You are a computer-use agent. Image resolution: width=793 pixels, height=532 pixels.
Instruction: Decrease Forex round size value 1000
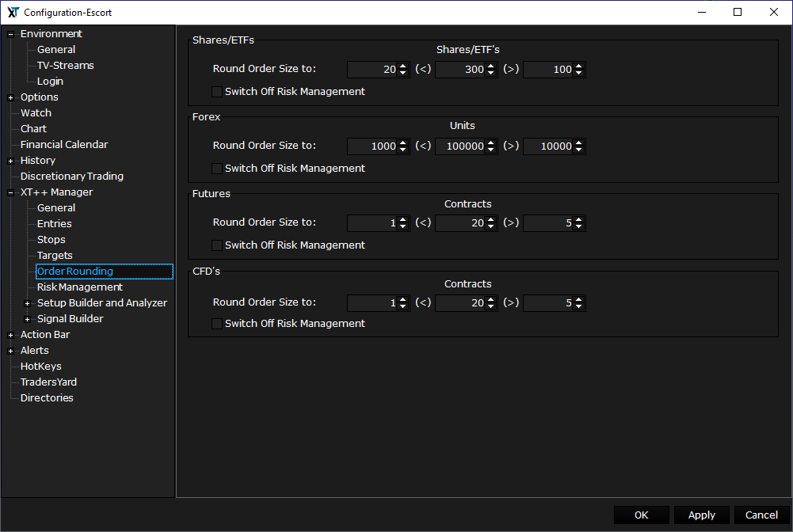tap(402, 150)
